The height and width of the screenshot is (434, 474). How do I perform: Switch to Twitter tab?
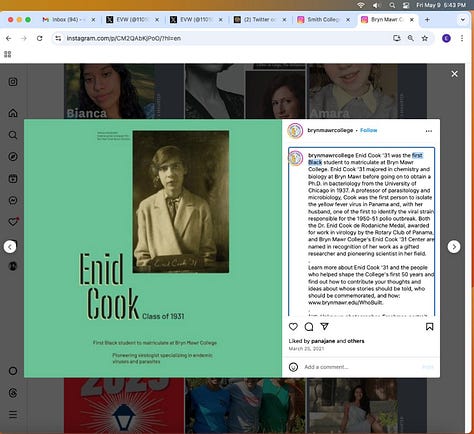(260, 20)
